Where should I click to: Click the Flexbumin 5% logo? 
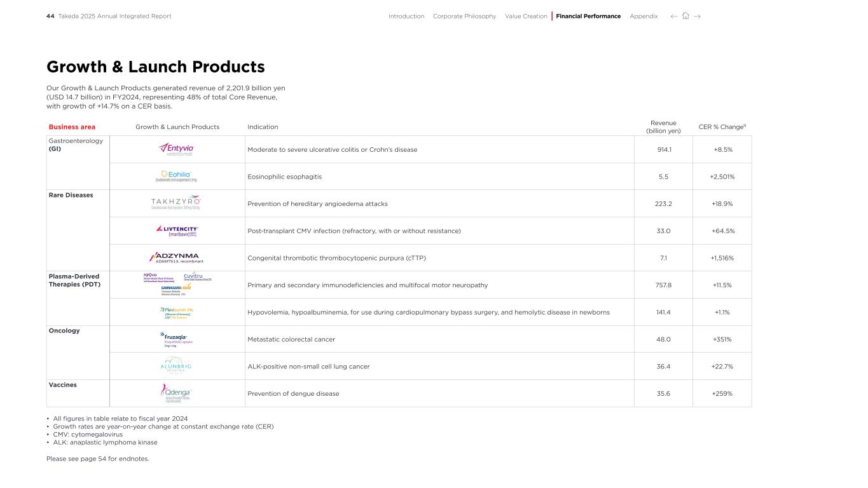point(177,312)
